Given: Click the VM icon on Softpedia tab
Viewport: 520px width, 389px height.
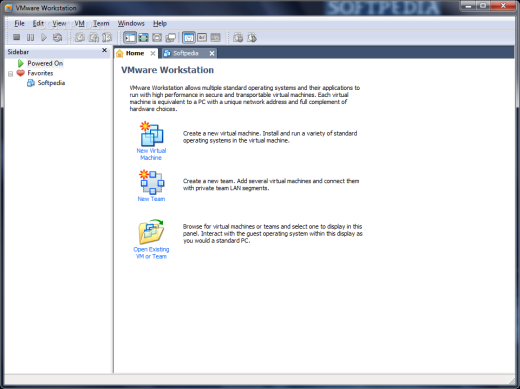Looking at the screenshot, I should point(167,53).
